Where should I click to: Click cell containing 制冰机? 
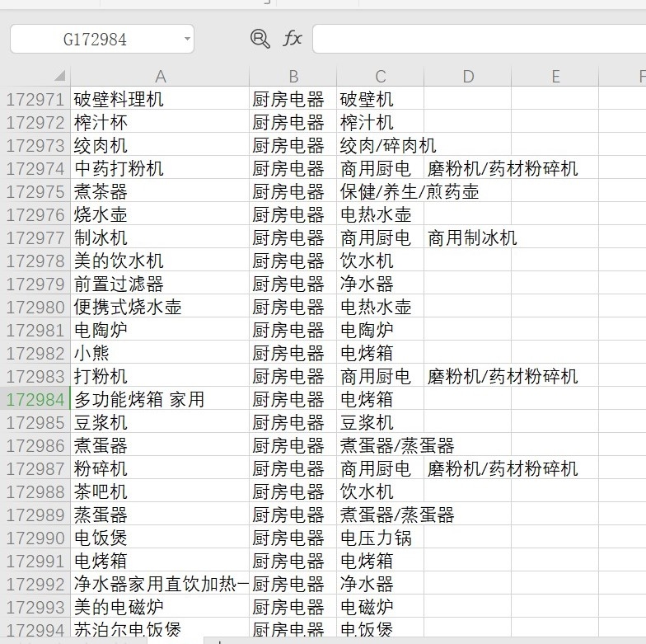click(x=160, y=237)
